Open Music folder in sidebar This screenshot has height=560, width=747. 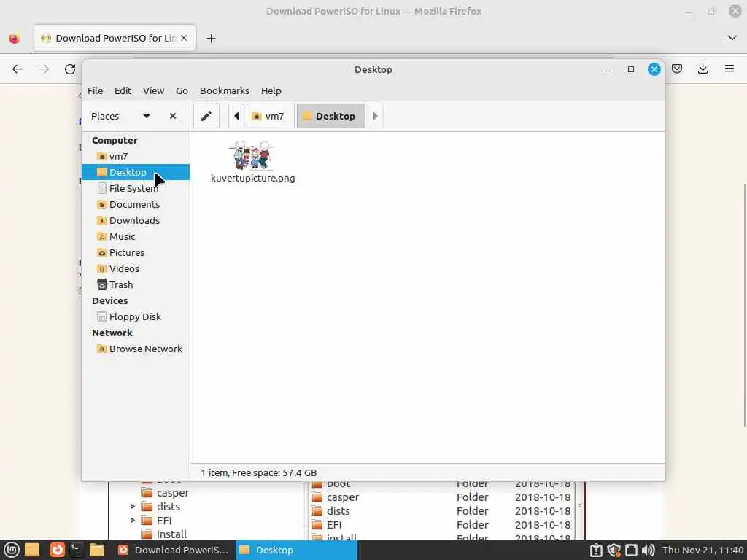point(135,237)
